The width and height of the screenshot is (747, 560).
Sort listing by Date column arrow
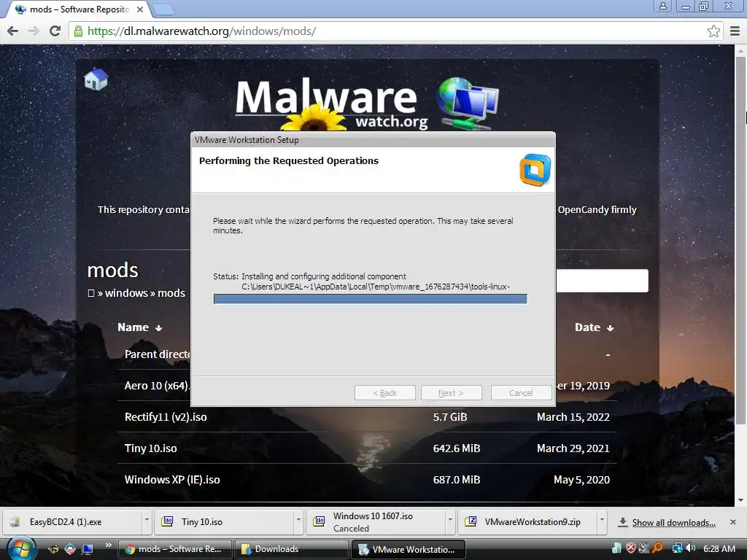[611, 328]
